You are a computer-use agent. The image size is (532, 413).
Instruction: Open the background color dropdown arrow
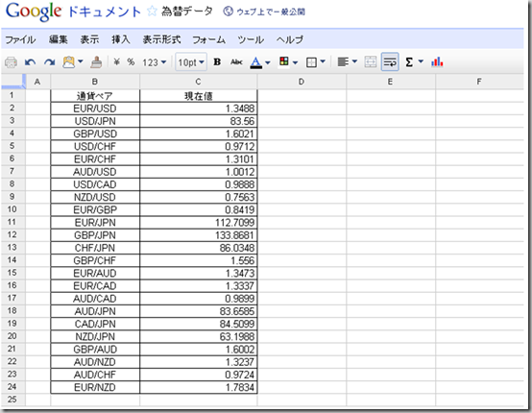295,62
